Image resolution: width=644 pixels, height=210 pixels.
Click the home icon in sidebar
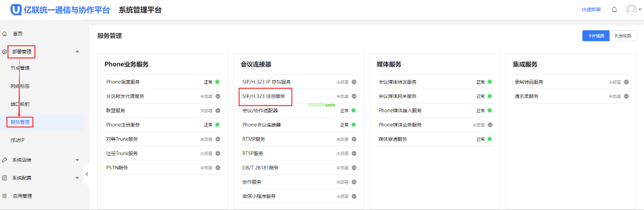pos(4,34)
